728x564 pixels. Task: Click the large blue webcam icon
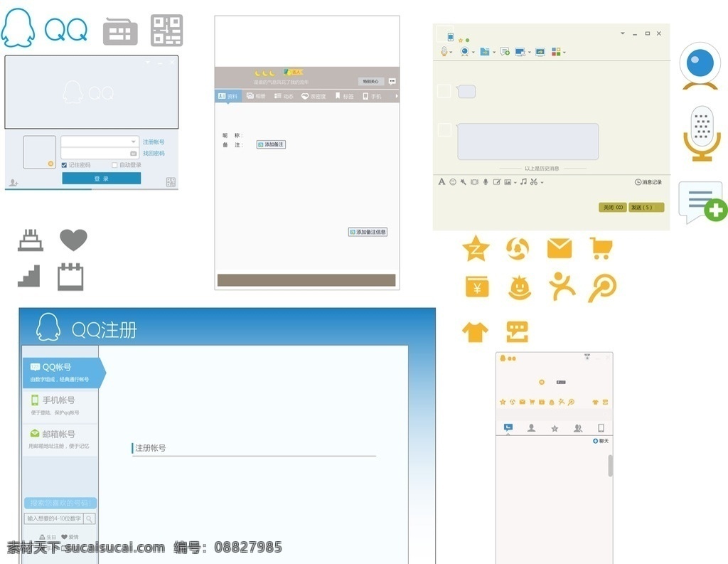[x=700, y=65]
